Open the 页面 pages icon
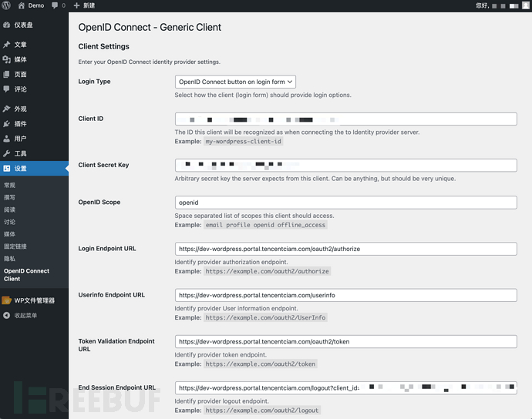The height and width of the screenshot is (419, 532). pyautogui.click(x=6, y=74)
